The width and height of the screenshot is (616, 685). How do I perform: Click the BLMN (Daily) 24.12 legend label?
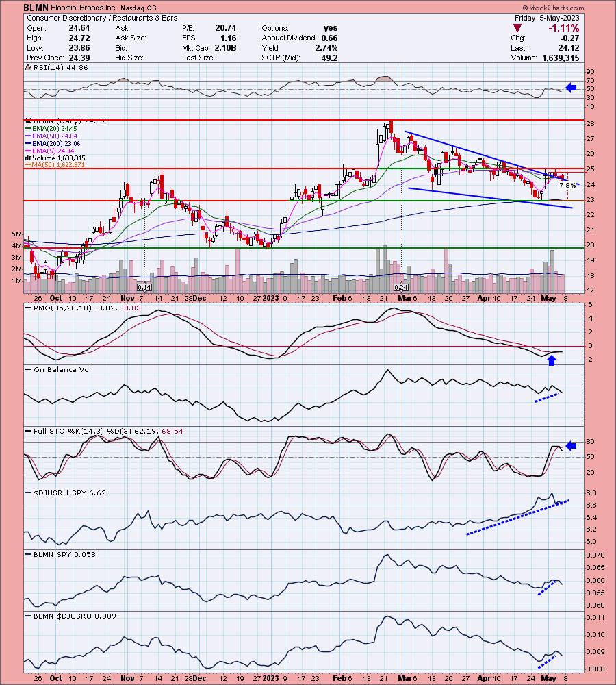click(66, 121)
